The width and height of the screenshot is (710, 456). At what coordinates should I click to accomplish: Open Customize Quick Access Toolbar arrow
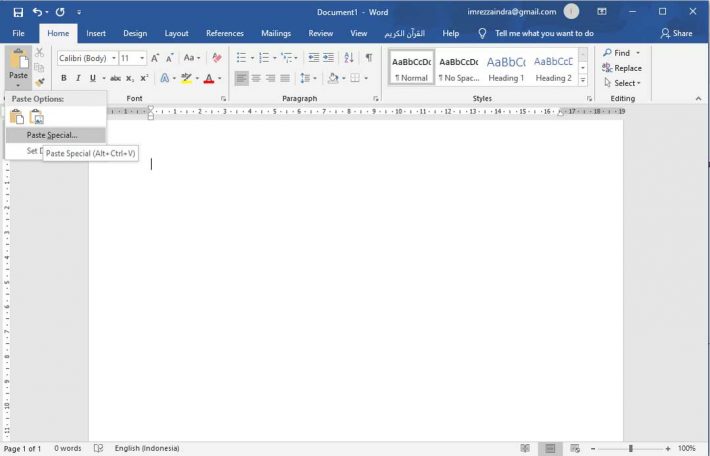pyautogui.click(x=79, y=13)
